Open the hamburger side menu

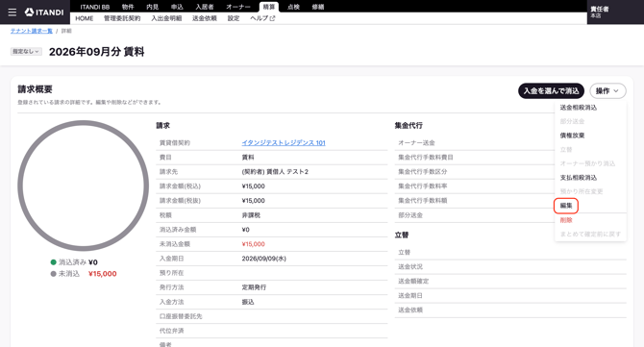[12, 12]
